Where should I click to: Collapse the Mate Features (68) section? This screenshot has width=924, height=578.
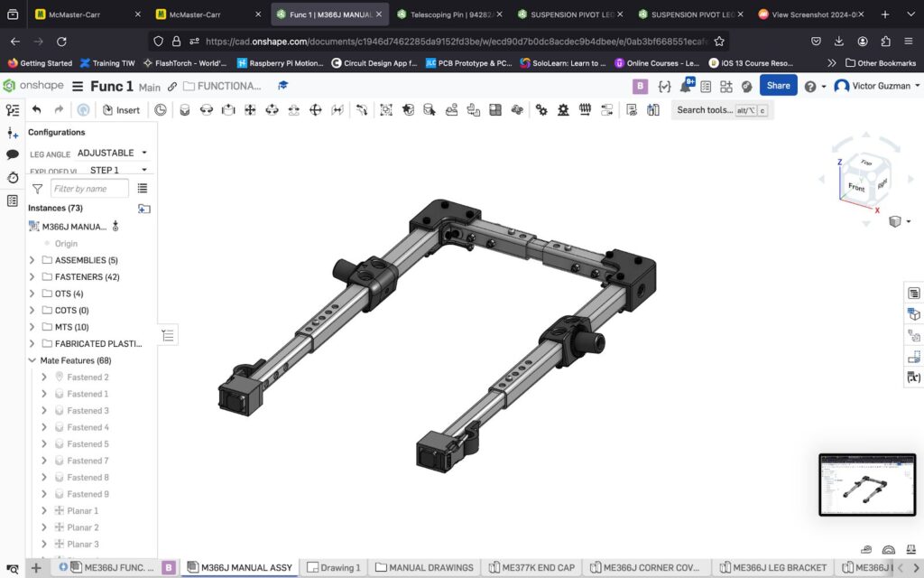[32, 360]
